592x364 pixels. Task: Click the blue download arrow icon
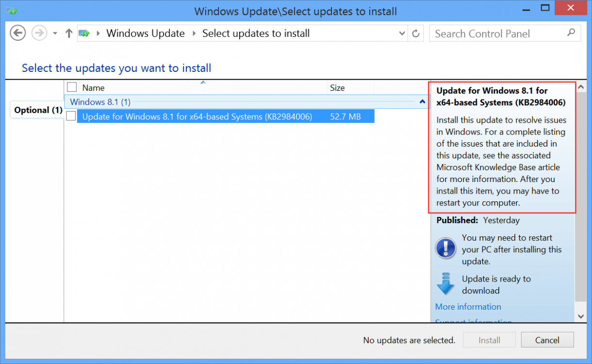(x=445, y=284)
